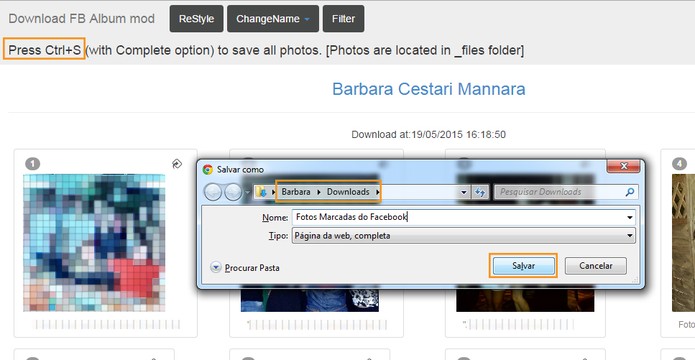Open photo 1 pixelated thumbnail
This screenshot has width=695, height=360.
(94, 243)
